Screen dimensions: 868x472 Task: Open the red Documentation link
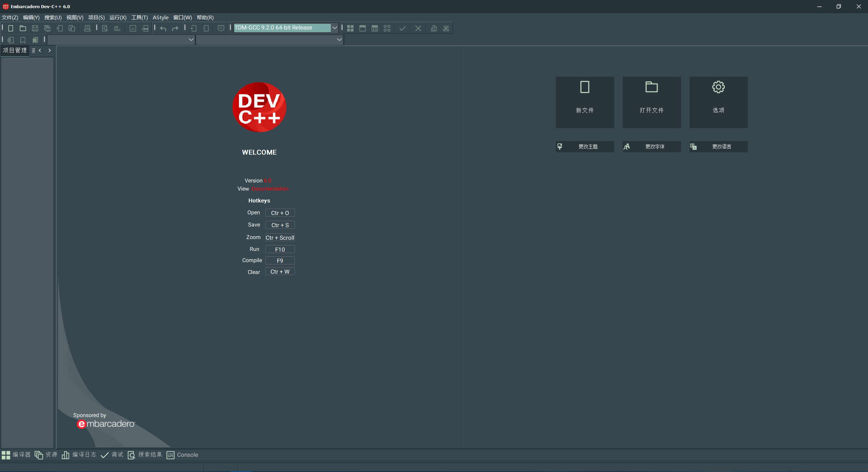pos(270,189)
